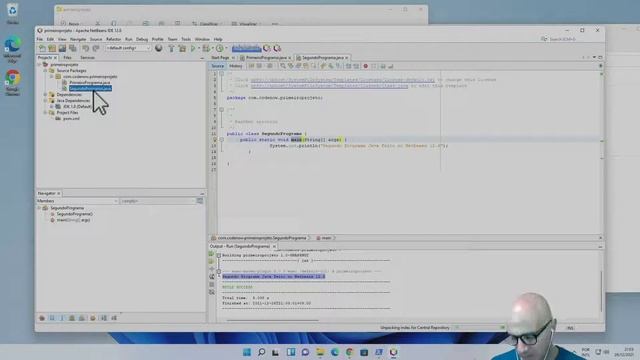Click the Comment icon in editor toolbar

point(383,66)
